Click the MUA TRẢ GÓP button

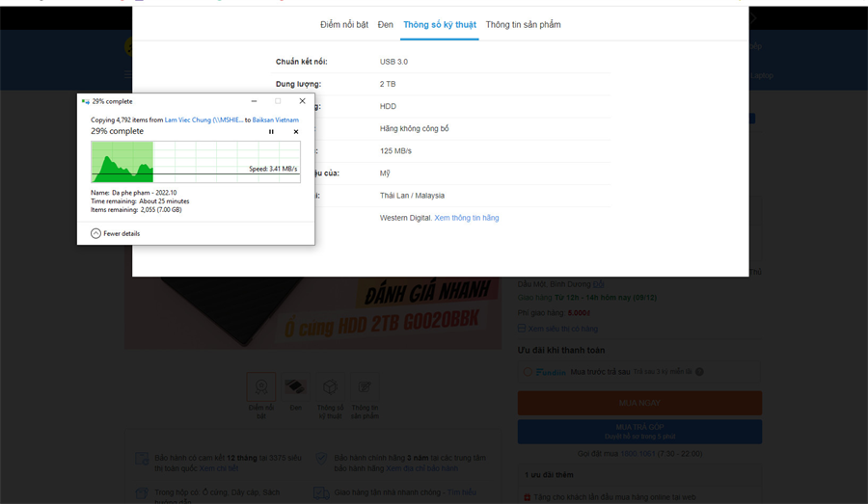click(x=639, y=432)
